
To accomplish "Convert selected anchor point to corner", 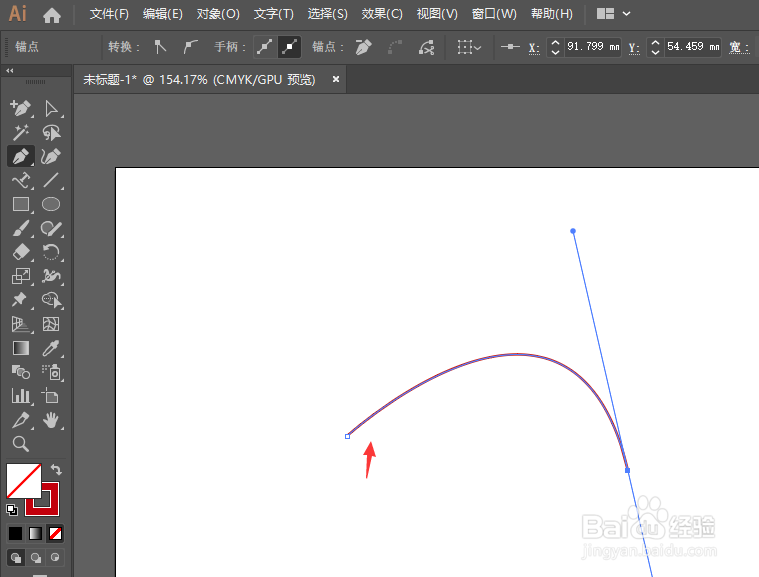I will (160, 47).
